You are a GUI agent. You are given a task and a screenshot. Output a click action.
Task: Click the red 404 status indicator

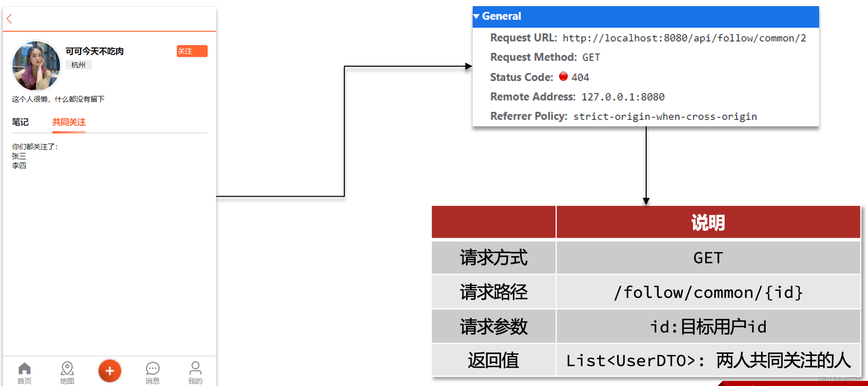(563, 76)
